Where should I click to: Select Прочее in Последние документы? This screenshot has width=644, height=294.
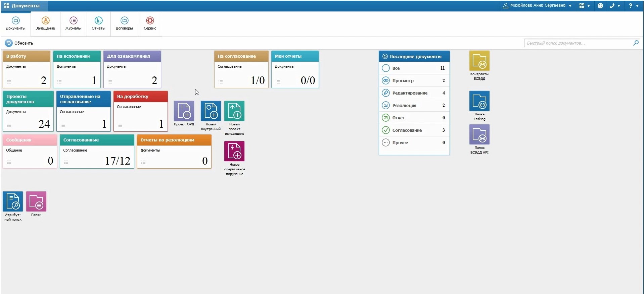(x=414, y=142)
